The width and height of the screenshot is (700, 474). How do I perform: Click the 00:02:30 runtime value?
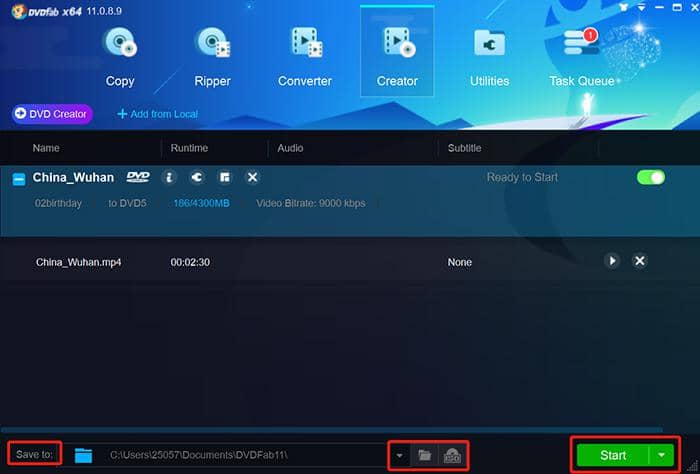click(190, 262)
